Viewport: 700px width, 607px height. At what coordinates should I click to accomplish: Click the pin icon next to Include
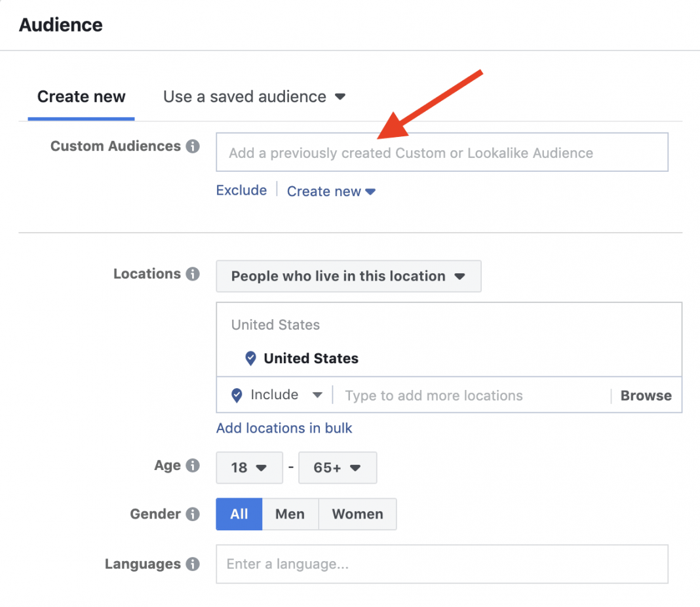point(236,395)
